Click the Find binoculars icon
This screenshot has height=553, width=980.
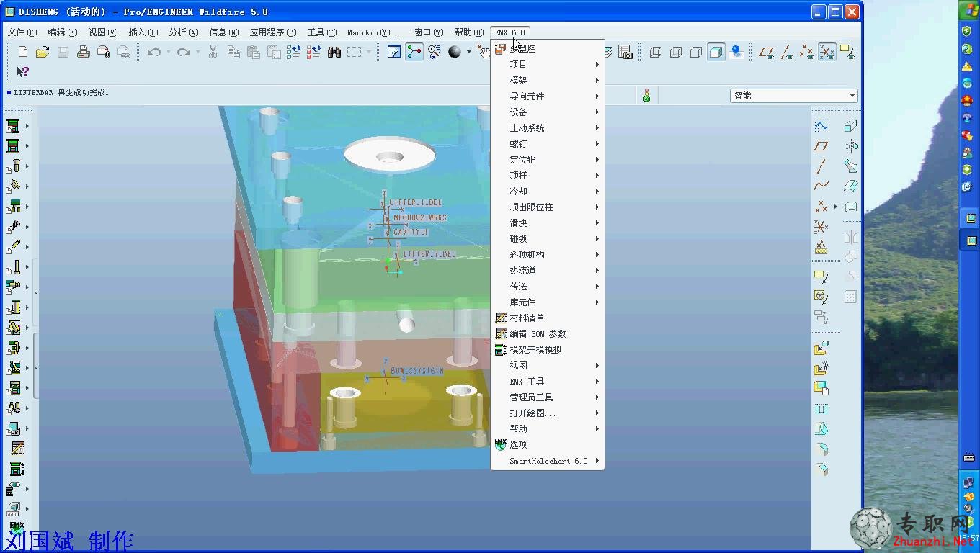334,52
